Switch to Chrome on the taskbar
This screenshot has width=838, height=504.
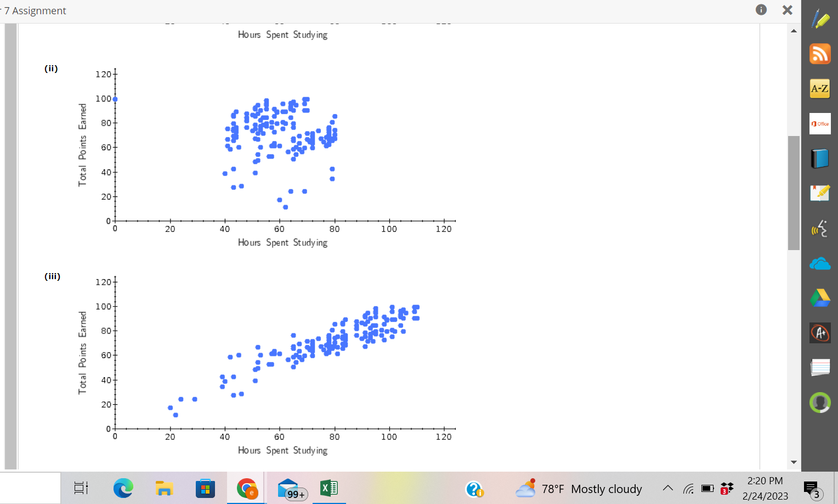tap(247, 488)
